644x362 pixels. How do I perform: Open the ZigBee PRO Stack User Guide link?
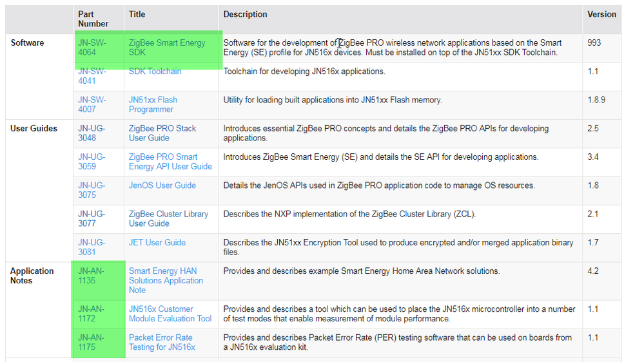tap(162, 133)
